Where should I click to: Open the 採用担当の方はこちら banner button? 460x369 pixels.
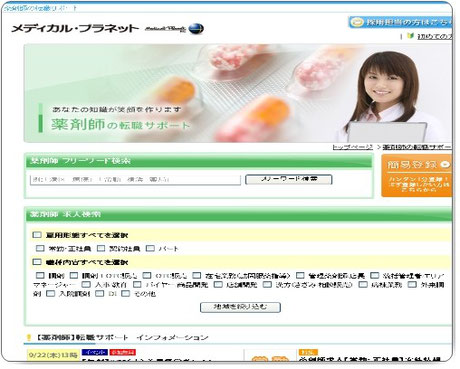point(400,22)
